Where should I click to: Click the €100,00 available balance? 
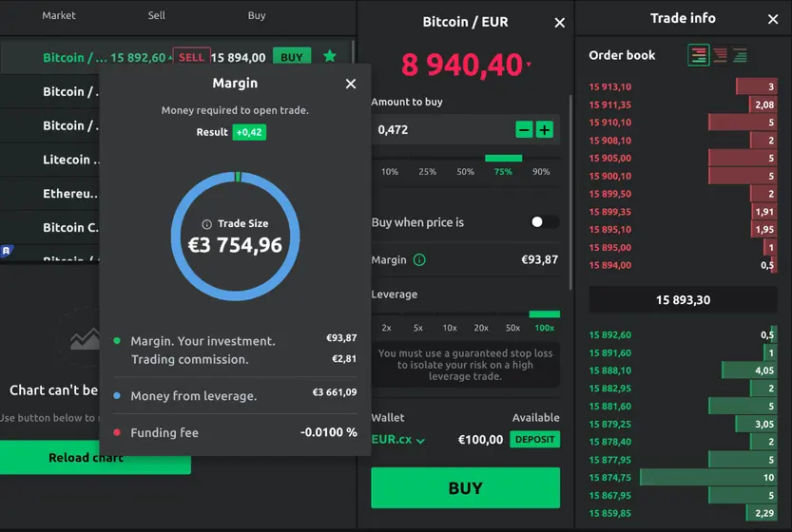click(480, 440)
